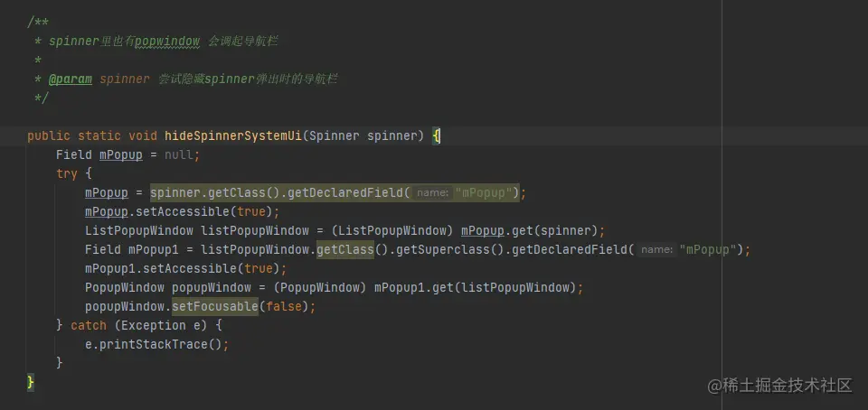Click the "(ListPopupWindow)" cast
Viewport: 868px width, 410px height.
pyautogui.click(x=393, y=230)
